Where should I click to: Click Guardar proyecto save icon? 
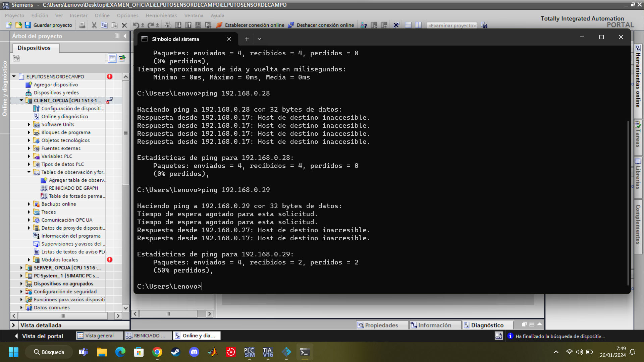(x=28, y=25)
